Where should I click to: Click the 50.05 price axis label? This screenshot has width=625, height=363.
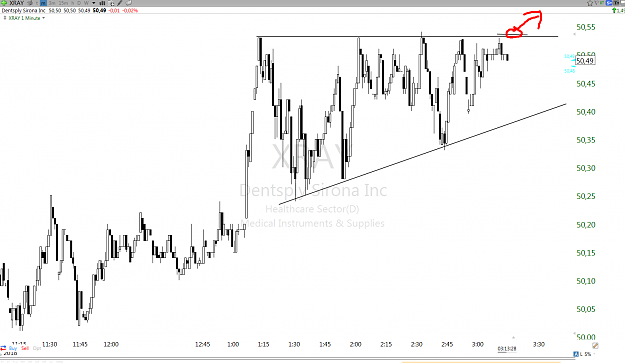tap(586, 309)
